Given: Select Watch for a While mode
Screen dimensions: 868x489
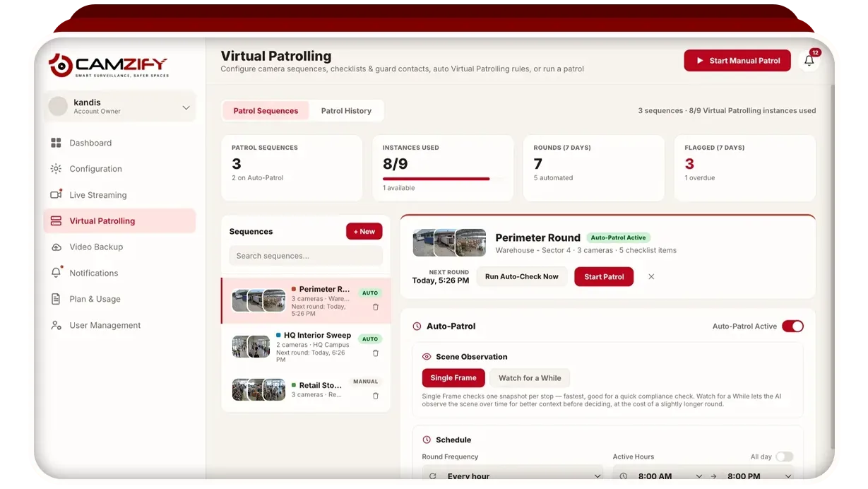Looking at the screenshot, I should pyautogui.click(x=530, y=378).
